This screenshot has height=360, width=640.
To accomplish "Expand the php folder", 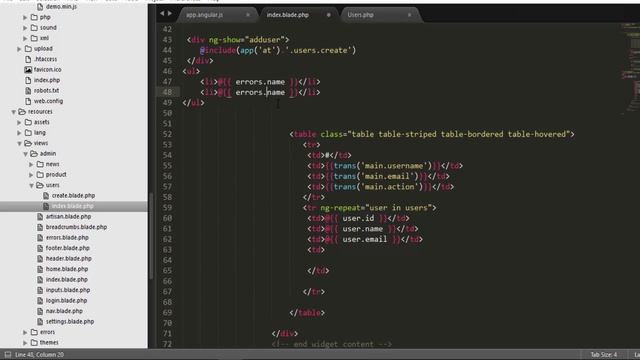I will pyautogui.click(x=25, y=18).
